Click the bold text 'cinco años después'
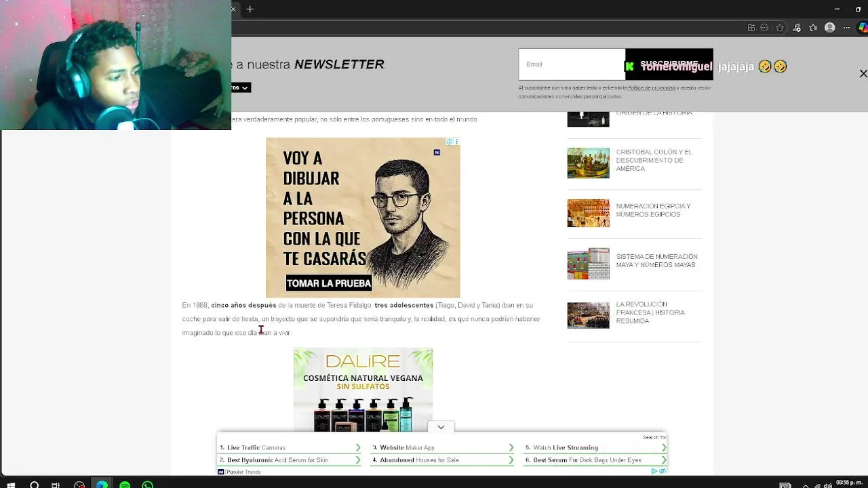The width and height of the screenshot is (868, 488). click(243, 306)
